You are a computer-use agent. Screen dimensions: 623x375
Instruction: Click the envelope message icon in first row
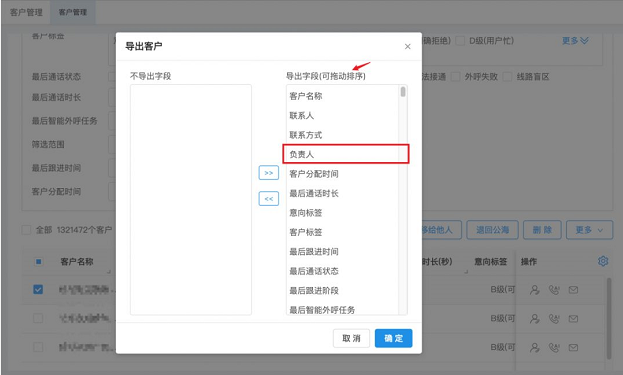click(x=573, y=290)
